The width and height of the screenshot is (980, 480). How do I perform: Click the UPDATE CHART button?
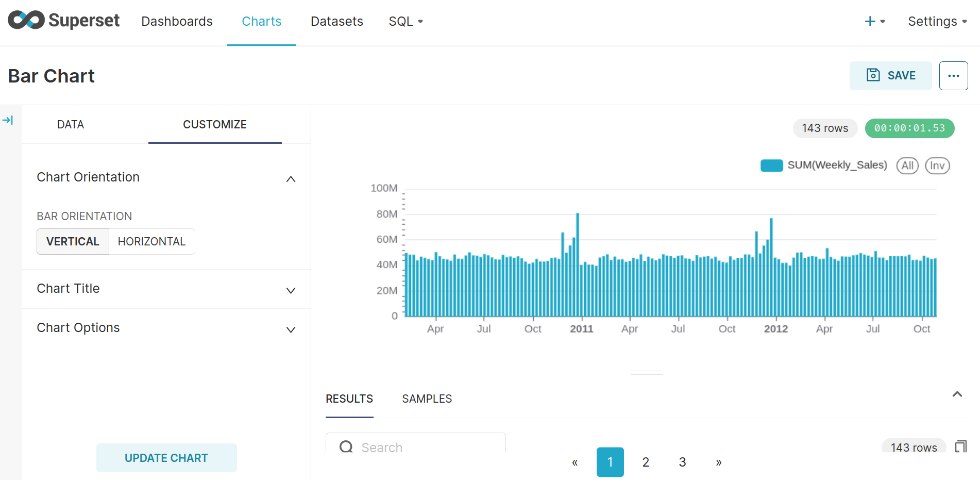(x=166, y=458)
